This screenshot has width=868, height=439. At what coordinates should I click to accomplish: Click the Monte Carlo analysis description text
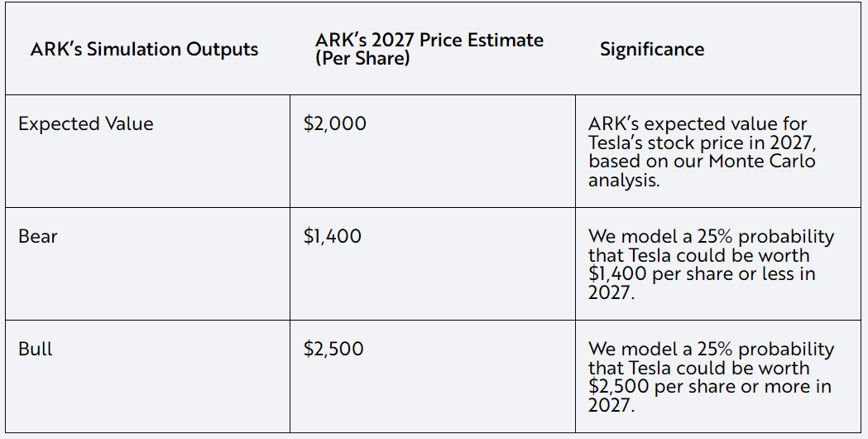(702, 152)
